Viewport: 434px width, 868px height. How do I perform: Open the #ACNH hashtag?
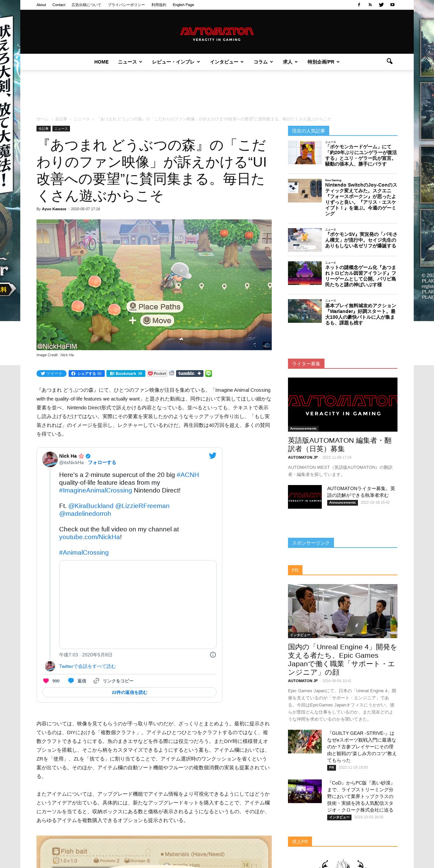(188, 475)
